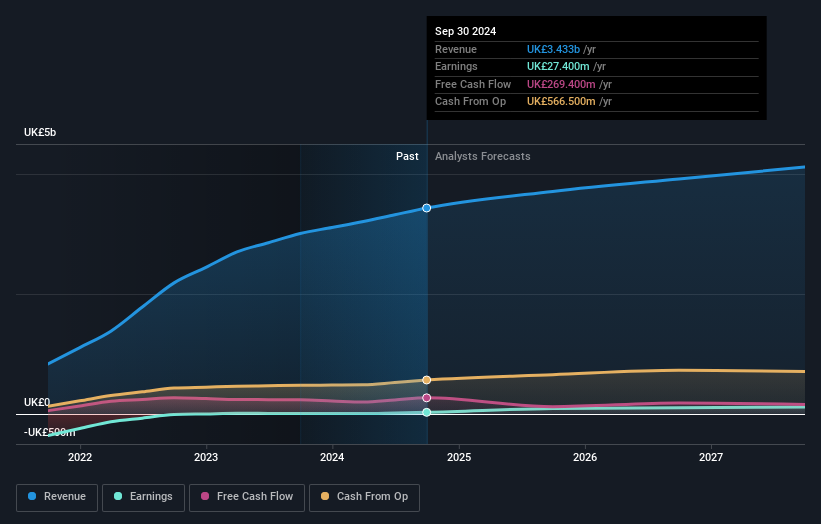Toggle Cash From Op legend button
This screenshot has width=821, height=524.
point(364,497)
